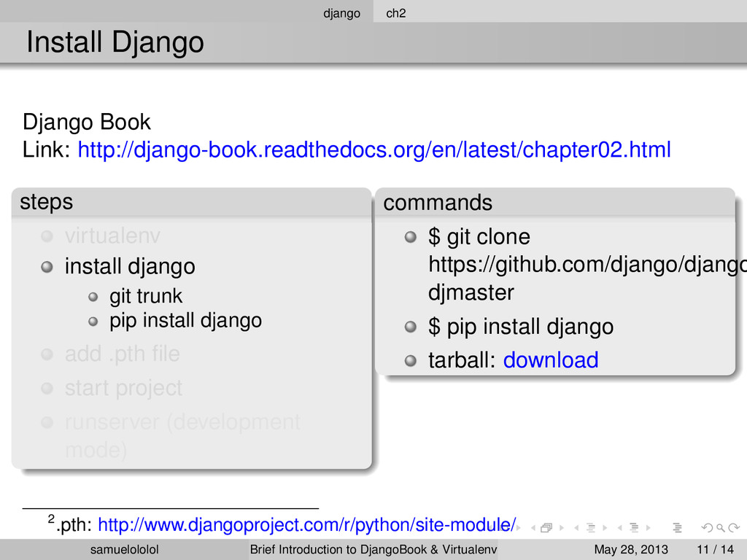Click the previous frame arrow in navigation bar
Image resolution: width=747 pixels, height=560 pixels.
click(x=533, y=528)
